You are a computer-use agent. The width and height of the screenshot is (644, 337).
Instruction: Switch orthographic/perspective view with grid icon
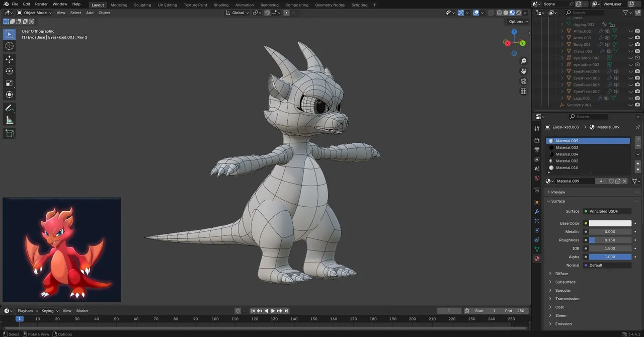[x=523, y=92]
